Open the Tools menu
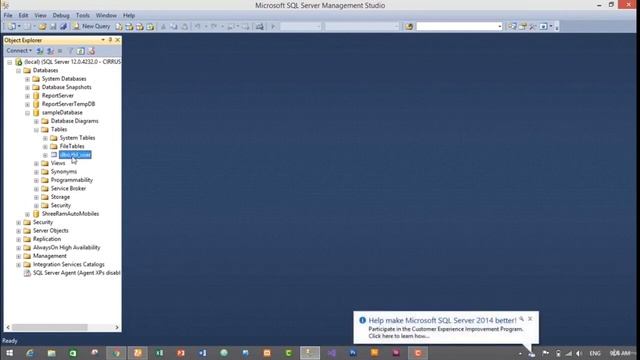Viewport: 640px width, 360px height. click(82, 16)
